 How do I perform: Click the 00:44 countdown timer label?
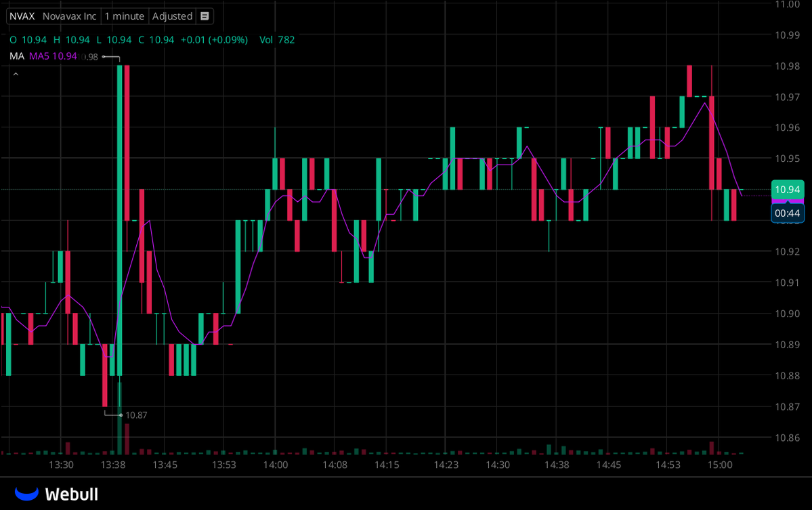[x=787, y=213]
